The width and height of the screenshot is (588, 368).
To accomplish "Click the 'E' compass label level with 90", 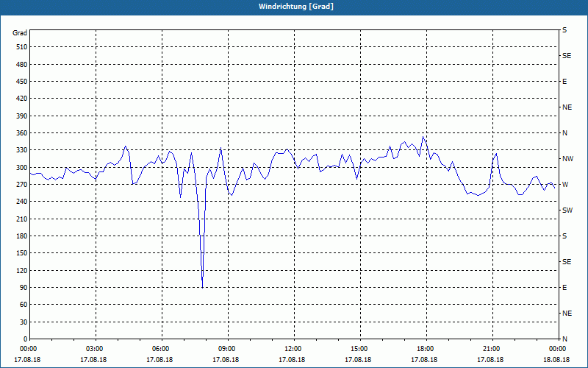I will click(564, 288).
